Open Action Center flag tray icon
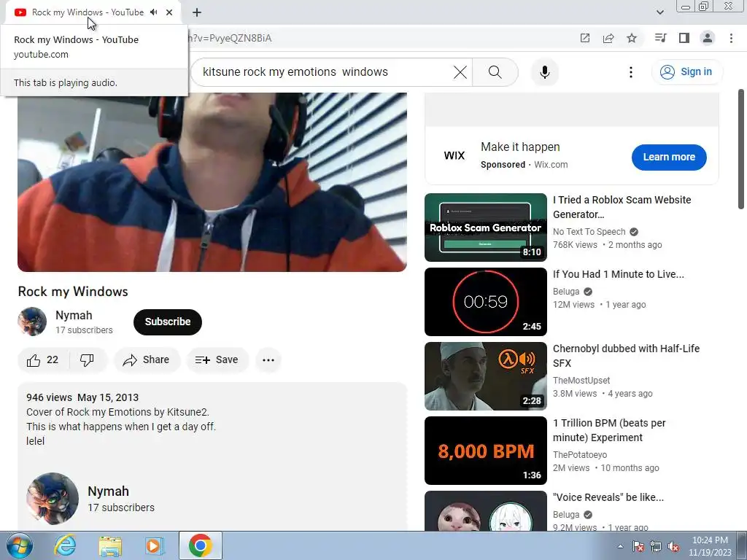Screen dimensions: 747x560 (x=638, y=546)
